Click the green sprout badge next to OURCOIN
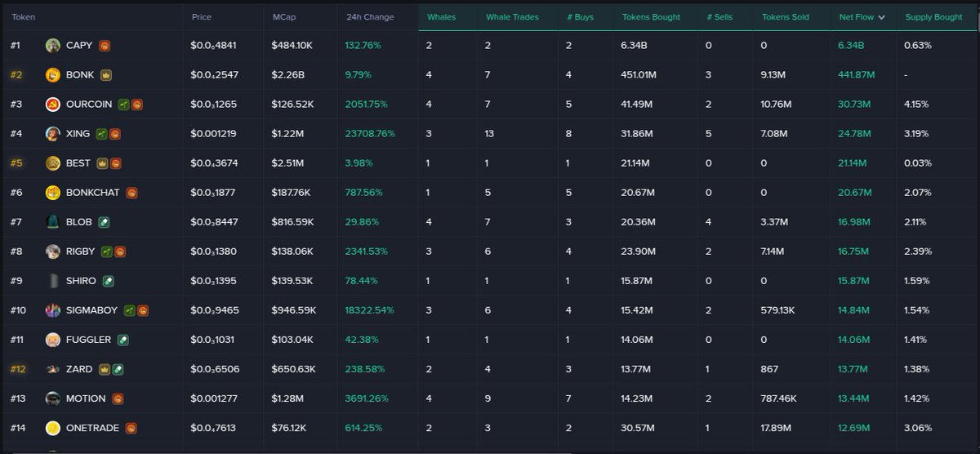This screenshot has width=980, height=454. tap(123, 105)
